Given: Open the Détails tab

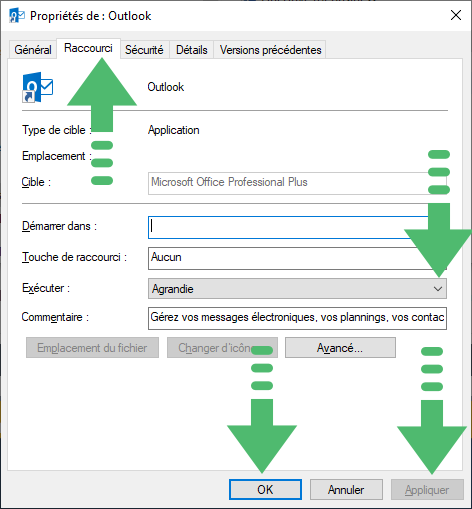Looking at the screenshot, I should point(192,50).
